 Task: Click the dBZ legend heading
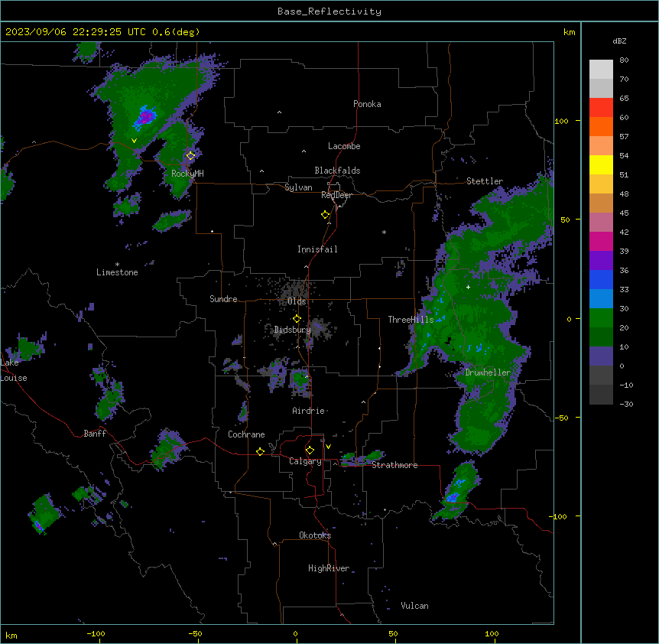pos(619,41)
